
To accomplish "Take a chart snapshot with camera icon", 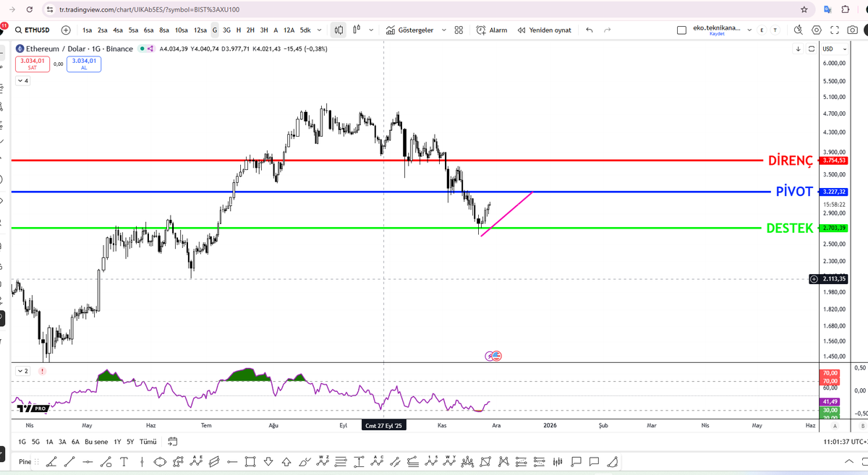I will [x=852, y=30].
